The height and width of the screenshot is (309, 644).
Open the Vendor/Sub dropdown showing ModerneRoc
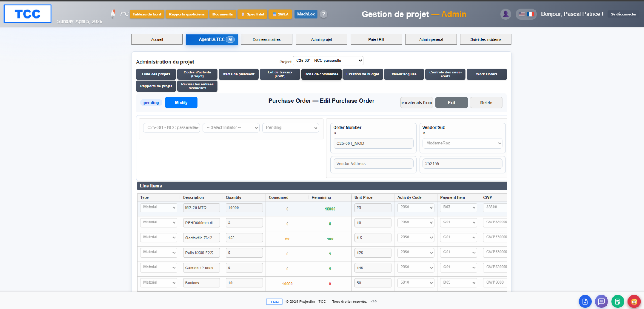tap(462, 143)
